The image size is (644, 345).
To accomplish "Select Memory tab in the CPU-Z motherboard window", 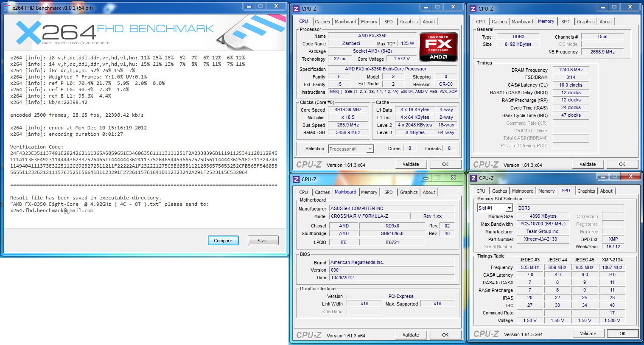I will tap(369, 192).
